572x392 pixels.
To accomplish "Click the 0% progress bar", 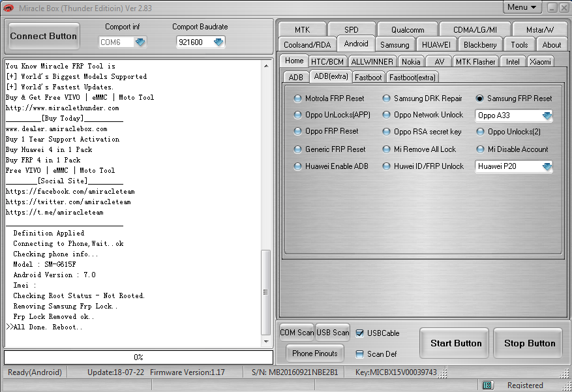I will click(139, 357).
